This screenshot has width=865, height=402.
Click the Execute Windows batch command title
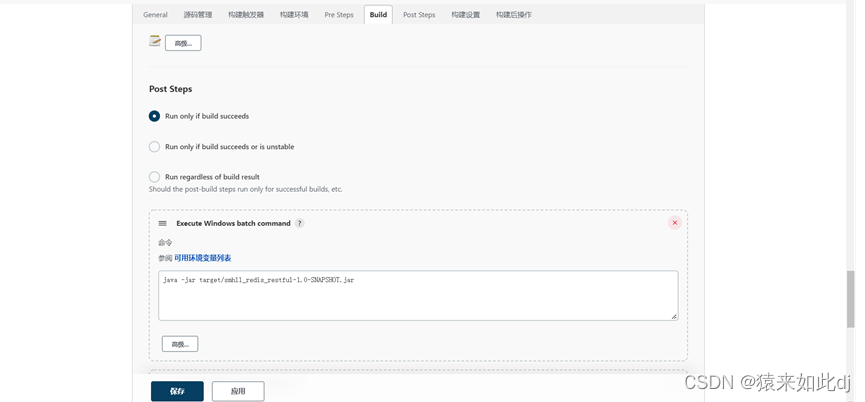tap(233, 223)
